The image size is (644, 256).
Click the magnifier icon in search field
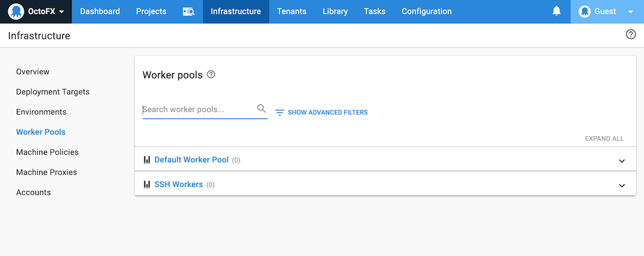261,109
